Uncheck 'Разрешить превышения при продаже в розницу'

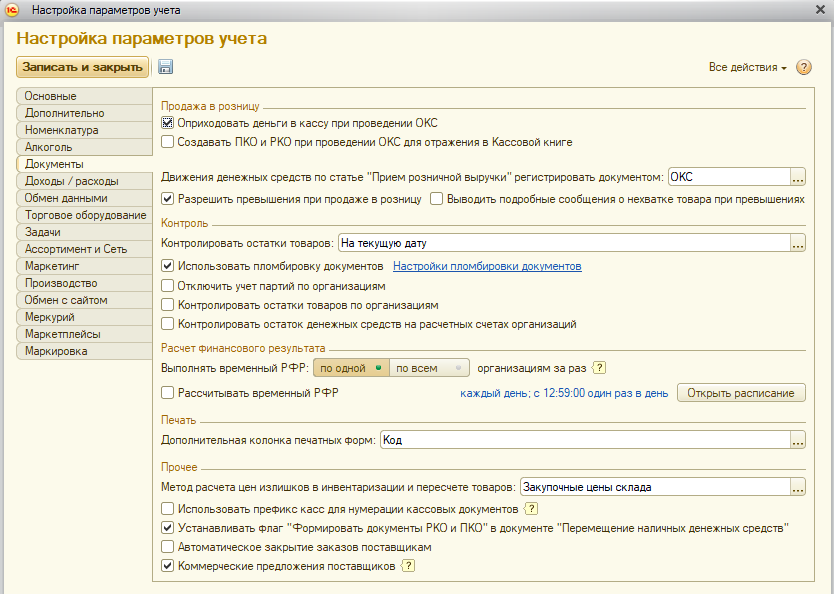168,199
